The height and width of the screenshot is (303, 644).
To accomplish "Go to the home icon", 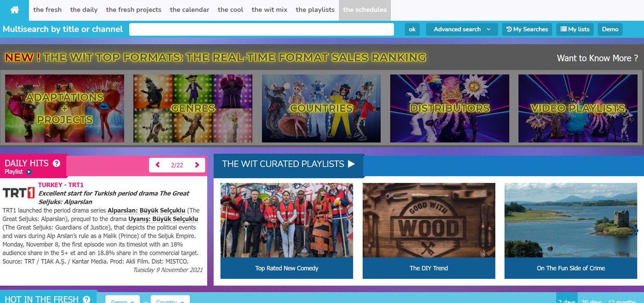I will tap(14, 10).
